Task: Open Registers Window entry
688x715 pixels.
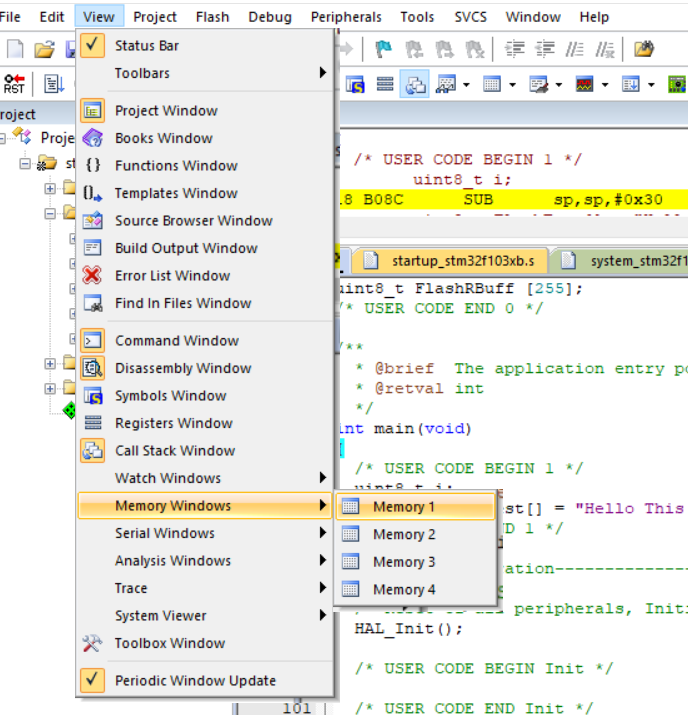Action: 205,423
